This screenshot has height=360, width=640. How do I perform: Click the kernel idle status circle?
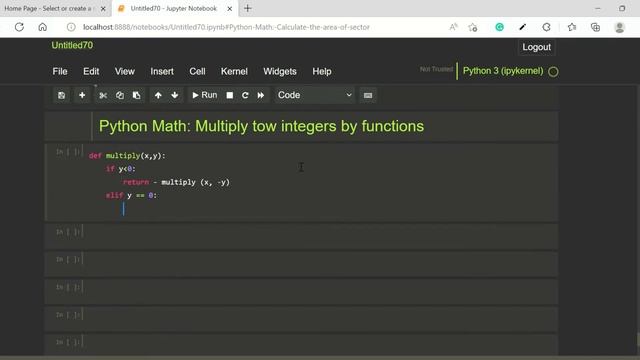(553, 72)
